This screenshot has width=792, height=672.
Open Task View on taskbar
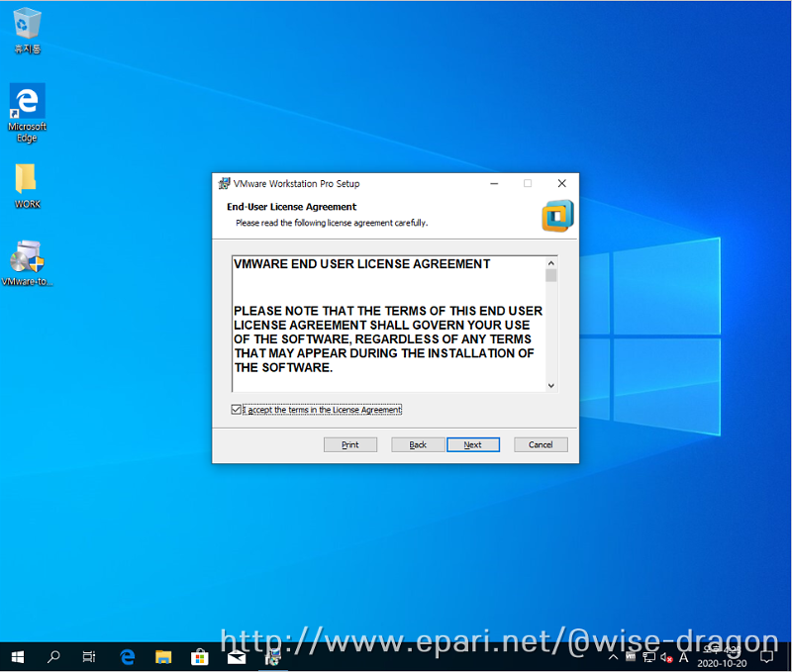(89, 657)
